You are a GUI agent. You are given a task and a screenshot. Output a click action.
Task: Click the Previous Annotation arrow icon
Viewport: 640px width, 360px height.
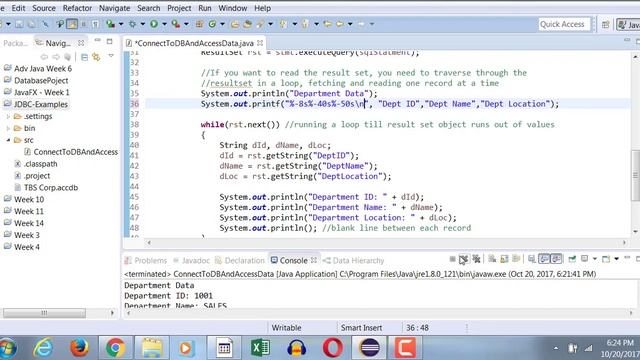pos(305,24)
